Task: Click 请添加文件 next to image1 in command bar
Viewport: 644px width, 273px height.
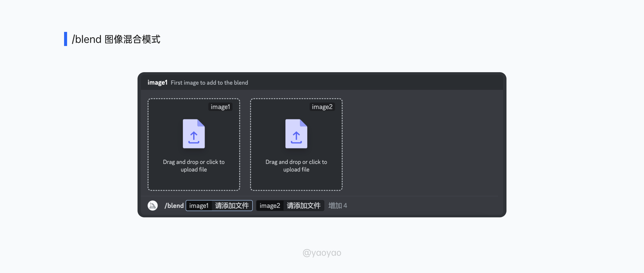Action: pos(232,206)
